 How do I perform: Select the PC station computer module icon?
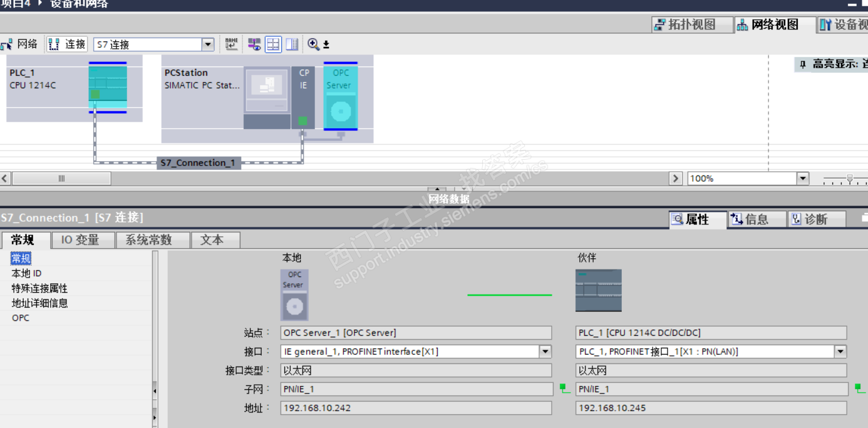[267, 97]
